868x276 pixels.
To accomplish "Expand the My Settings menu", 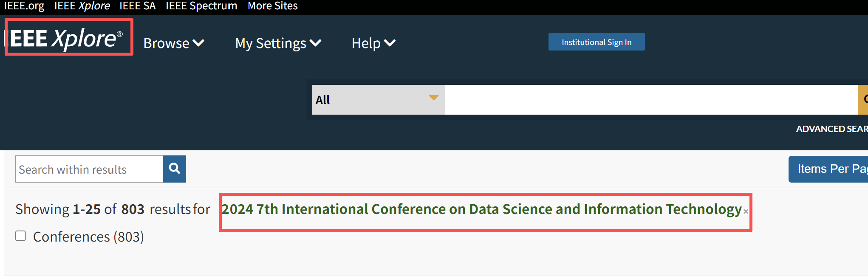I will click(x=278, y=43).
